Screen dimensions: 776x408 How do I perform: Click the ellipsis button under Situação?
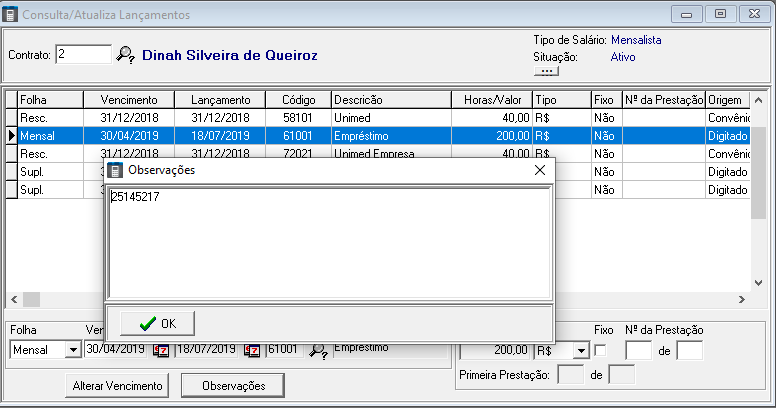(546, 72)
